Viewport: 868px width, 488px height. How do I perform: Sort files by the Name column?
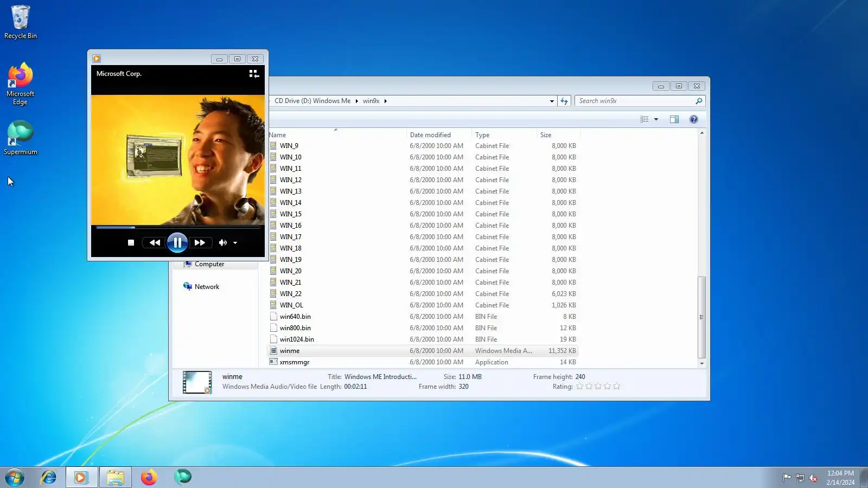(336, 135)
